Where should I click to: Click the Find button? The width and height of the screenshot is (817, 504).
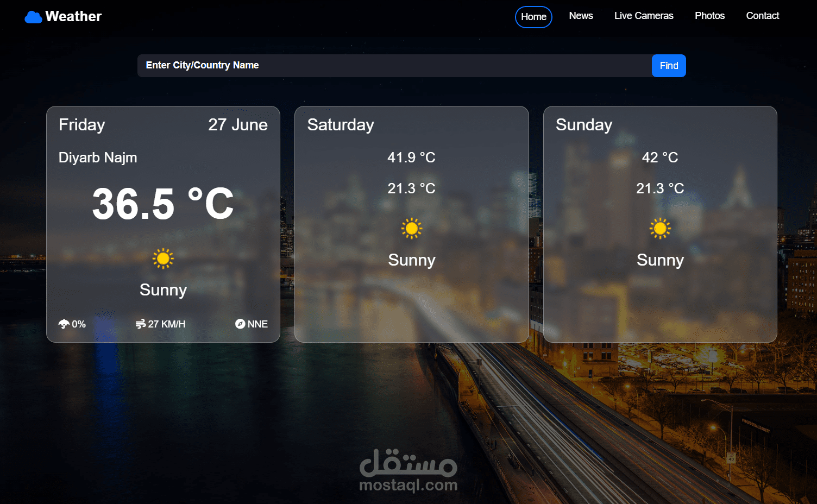pos(669,66)
